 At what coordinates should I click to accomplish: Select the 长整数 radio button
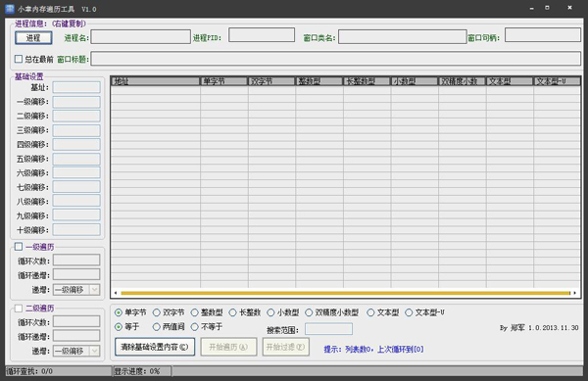click(x=232, y=312)
